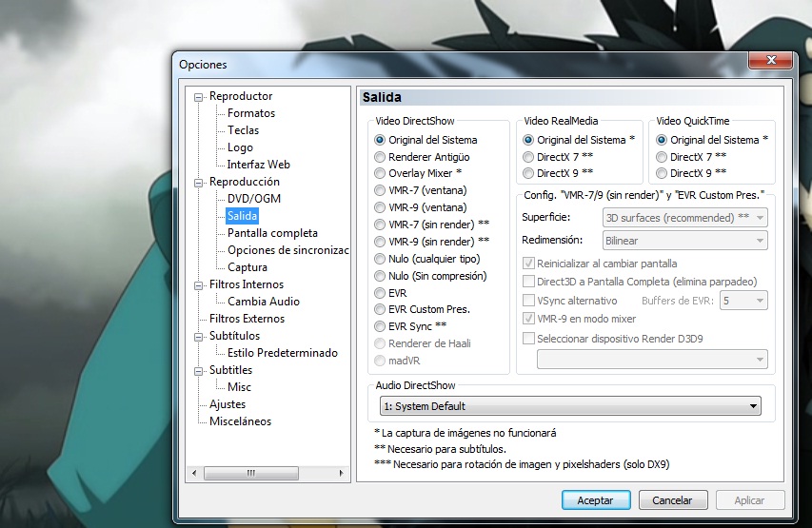Choose EVR Custom Pres. renderer
The image size is (812, 528).
click(381, 309)
